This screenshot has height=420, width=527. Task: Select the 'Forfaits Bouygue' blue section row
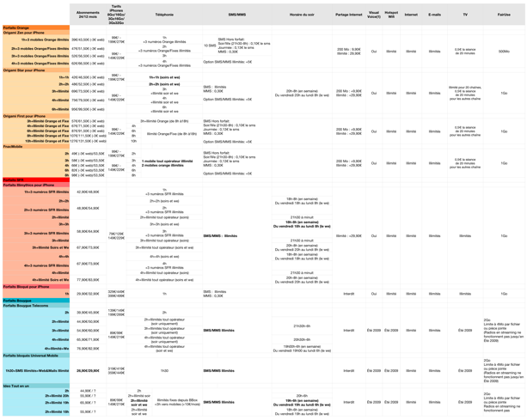pyautogui.click(x=36, y=301)
